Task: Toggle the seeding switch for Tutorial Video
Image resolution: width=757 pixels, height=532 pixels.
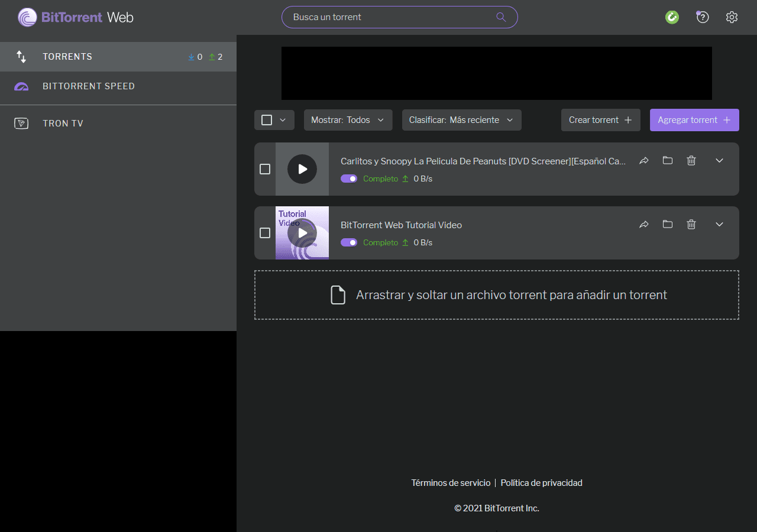Action: coord(349,242)
